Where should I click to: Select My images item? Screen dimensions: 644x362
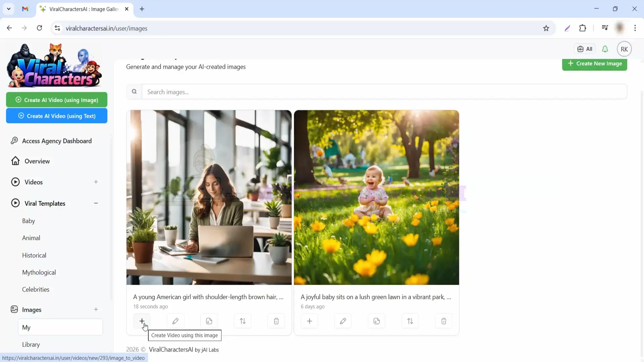(x=60, y=327)
